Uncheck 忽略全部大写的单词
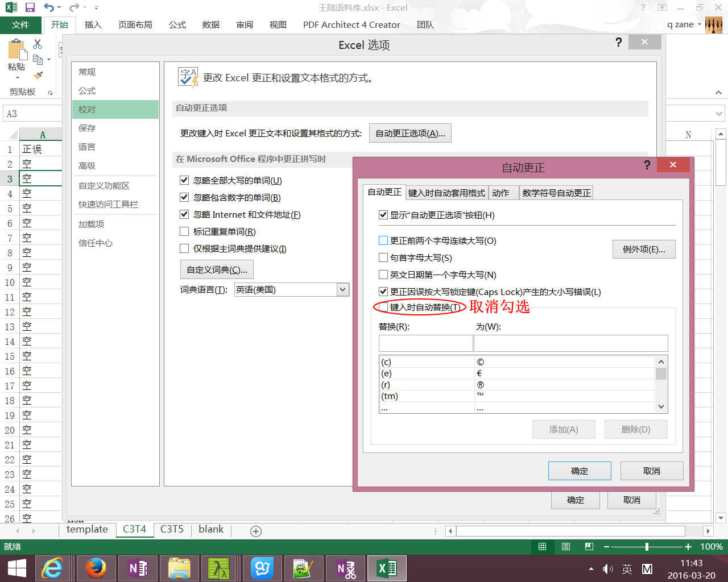The width and height of the screenshot is (728, 582). click(x=184, y=180)
